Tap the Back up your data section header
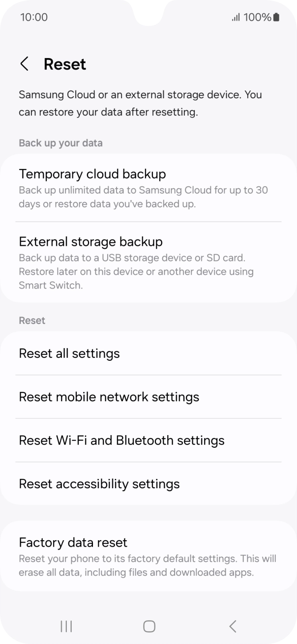Image resolution: width=297 pixels, height=644 pixels. 60,143
